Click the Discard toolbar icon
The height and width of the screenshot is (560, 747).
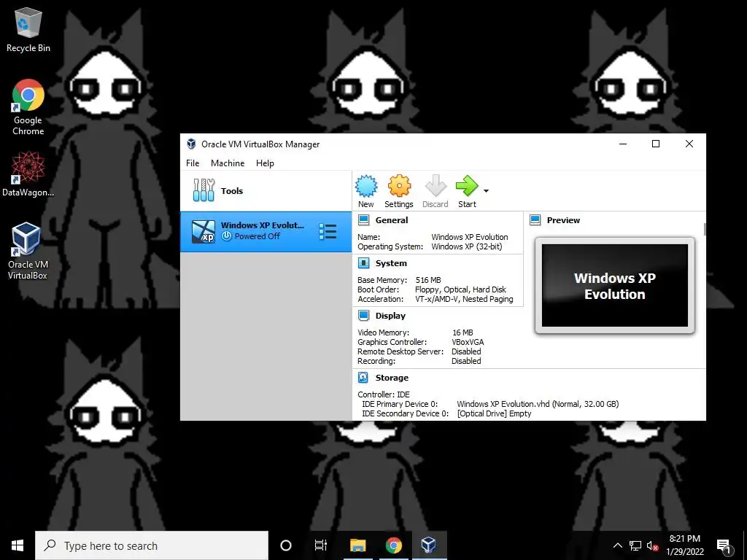[x=435, y=191]
